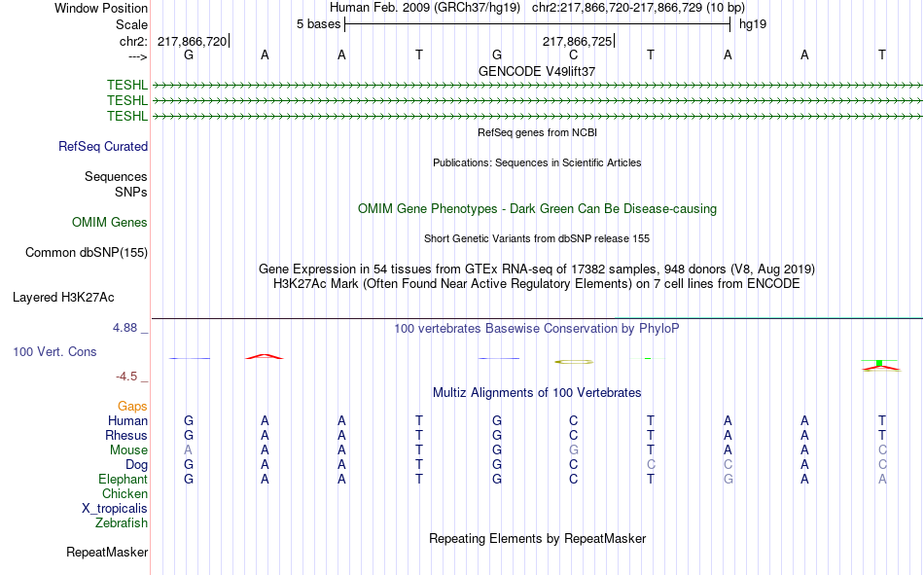Image resolution: width=924 pixels, height=575 pixels.
Task: Click the 217,866,725 position marker
Action: [578, 41]
